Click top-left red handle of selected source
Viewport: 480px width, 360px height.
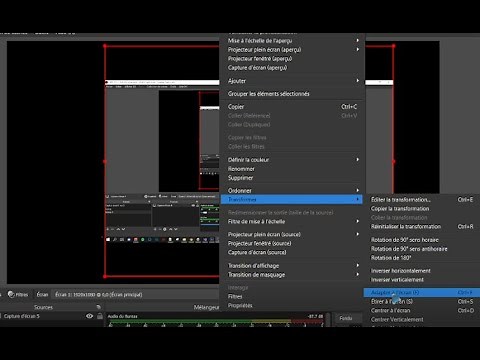point(105,46)
